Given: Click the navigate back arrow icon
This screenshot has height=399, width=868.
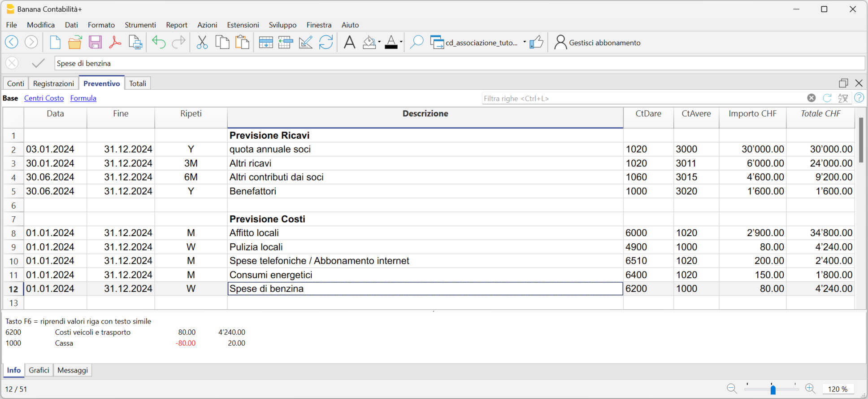Looking at the screenshot, I should [12, 42].
